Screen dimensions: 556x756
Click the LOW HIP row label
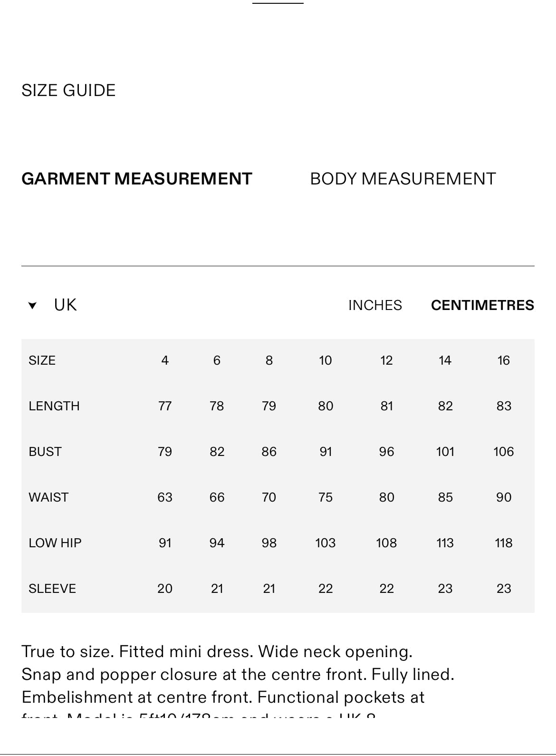(x=55, y=543)
